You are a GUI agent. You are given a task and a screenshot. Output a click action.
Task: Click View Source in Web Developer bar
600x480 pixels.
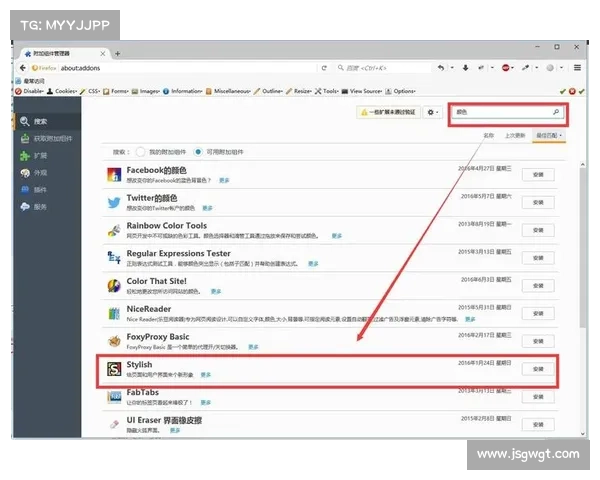coord(362,91)
